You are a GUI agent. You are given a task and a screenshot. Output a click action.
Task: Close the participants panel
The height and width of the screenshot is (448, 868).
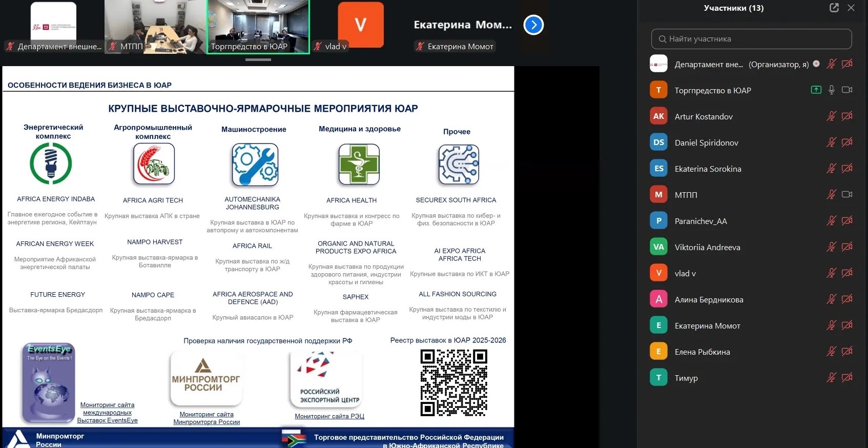(851, 8)
